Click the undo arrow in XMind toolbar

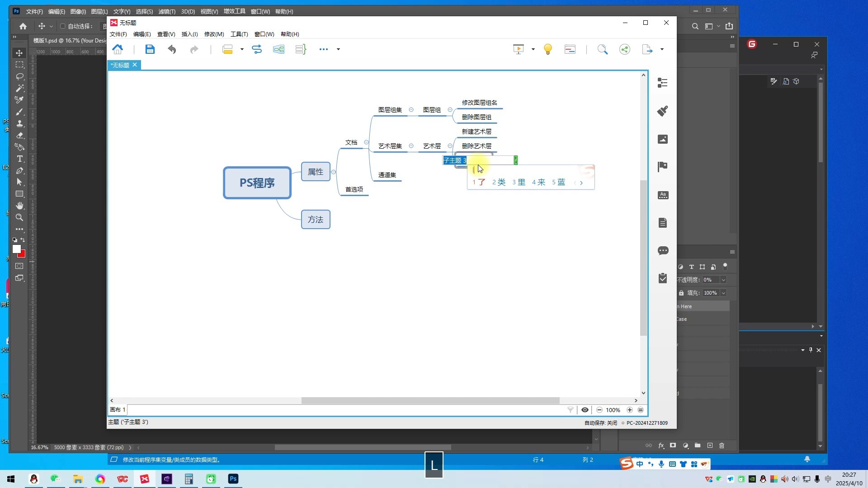tap(172, 49)
